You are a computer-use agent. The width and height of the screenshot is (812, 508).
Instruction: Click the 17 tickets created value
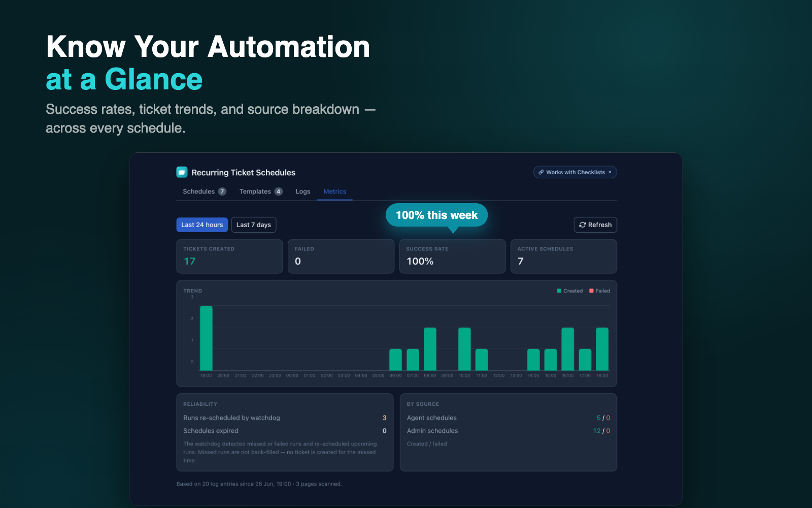tap(189, 261)
